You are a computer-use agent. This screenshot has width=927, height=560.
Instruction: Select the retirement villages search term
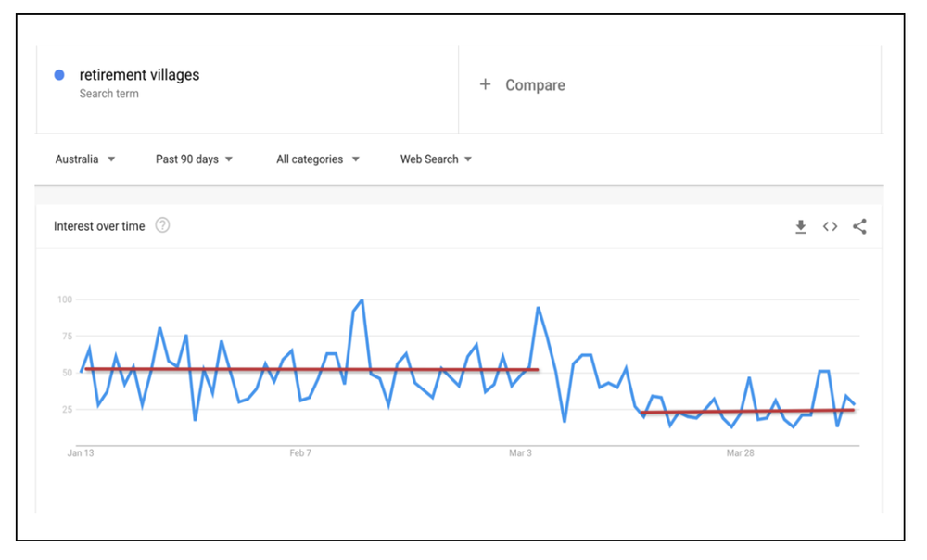tap(139, 75)
